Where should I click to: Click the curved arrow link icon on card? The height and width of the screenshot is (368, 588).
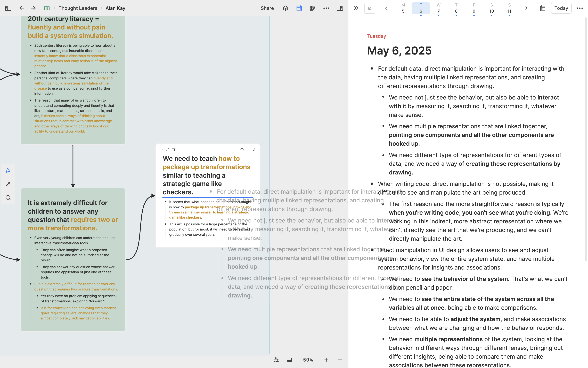pyautogui.click(x=254, y=150)
